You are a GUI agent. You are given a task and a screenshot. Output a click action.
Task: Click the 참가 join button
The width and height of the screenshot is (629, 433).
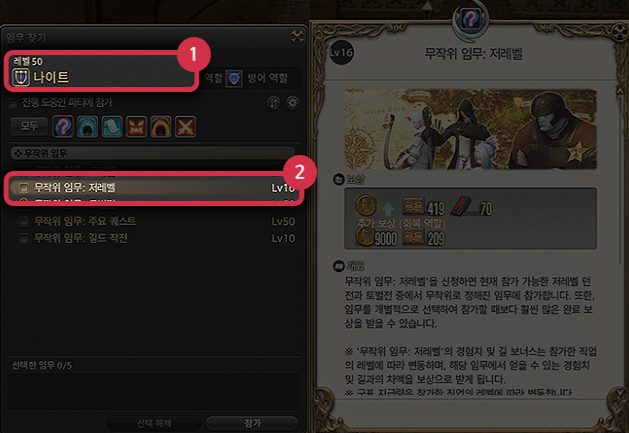click(x=252, y=423)
